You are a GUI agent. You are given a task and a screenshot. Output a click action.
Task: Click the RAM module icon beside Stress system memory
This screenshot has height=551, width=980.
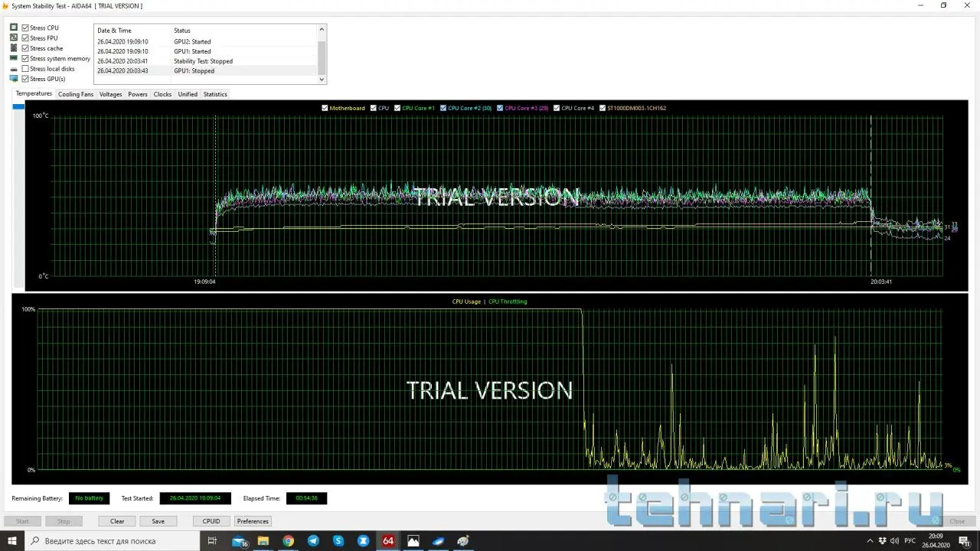click(x=14, y=58)
